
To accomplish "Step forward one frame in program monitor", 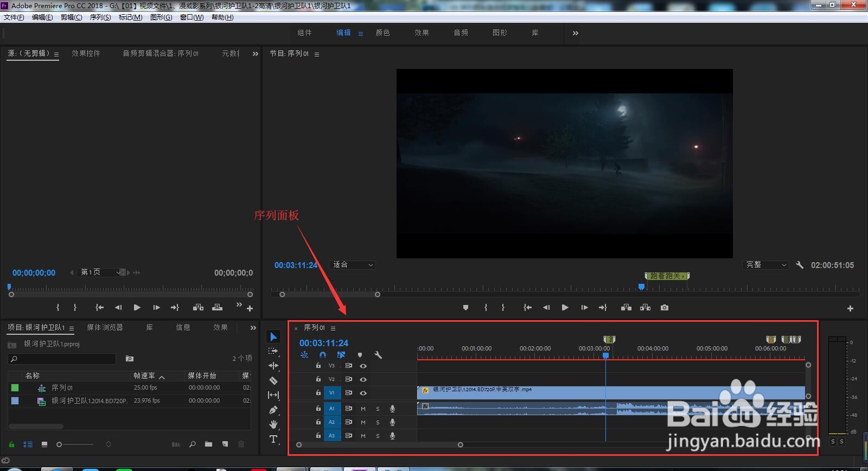I will point(584,308).
